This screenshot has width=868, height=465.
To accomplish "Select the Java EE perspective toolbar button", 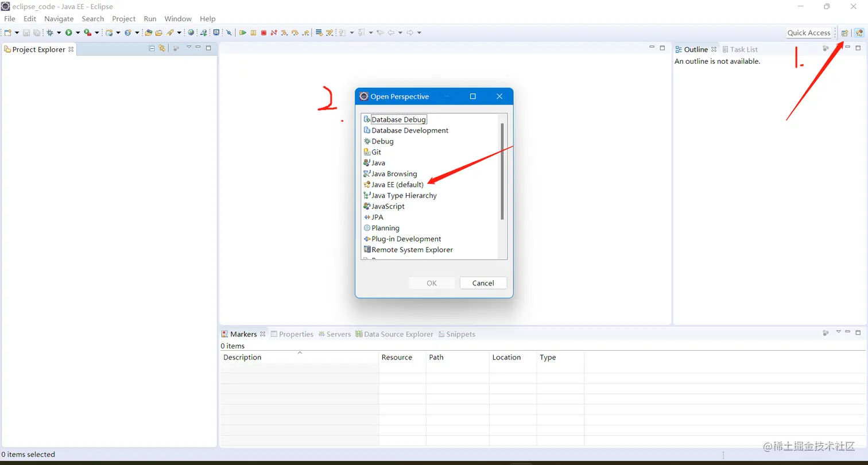I will (x=859, y=33).
